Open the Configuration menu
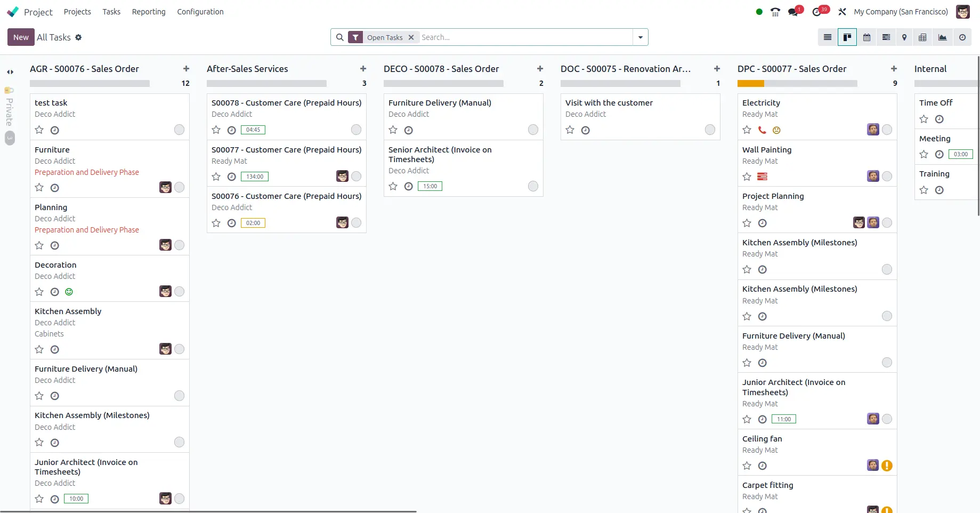 click(200, 12)
